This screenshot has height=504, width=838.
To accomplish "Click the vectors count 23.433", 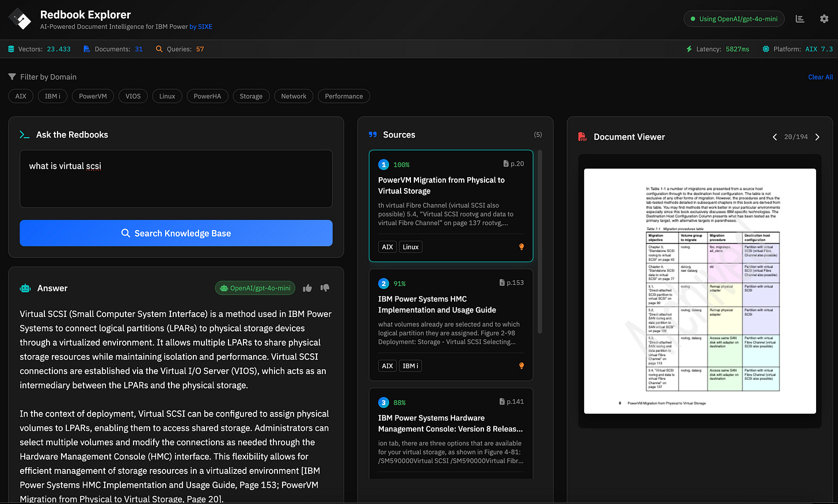I will tap(59, 49).
